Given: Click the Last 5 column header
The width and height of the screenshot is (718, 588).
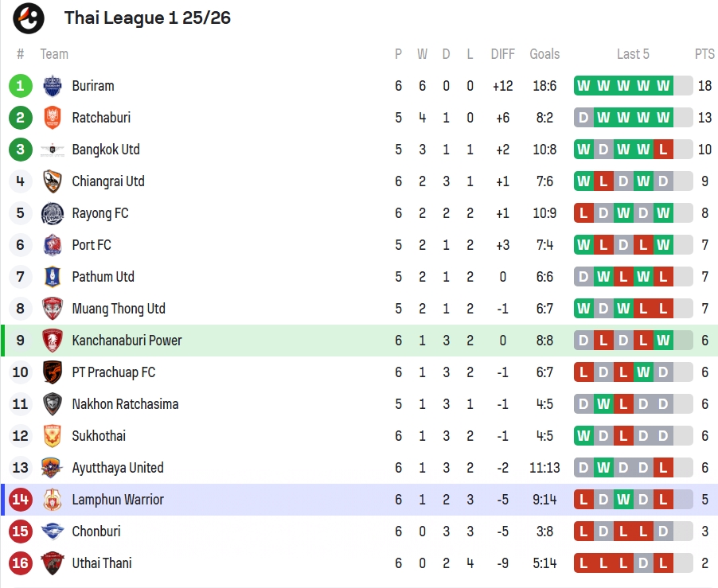Looking at the screenshot, I should click(633, 54).
